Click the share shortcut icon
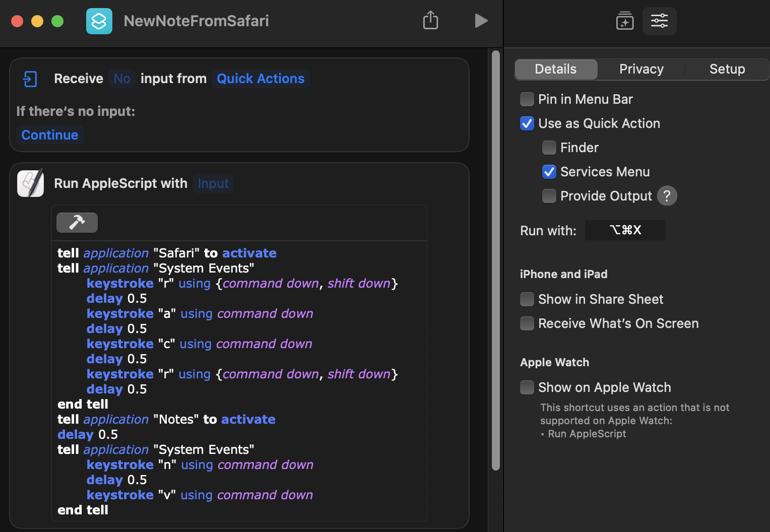The width and height of the screenshot is (770, 532). (x=430, y=21)
